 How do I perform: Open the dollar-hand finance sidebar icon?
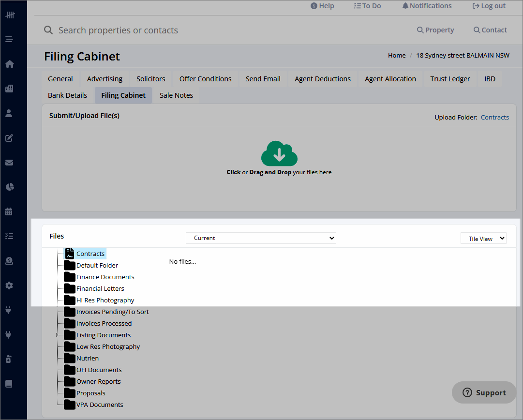click(9, 261)
